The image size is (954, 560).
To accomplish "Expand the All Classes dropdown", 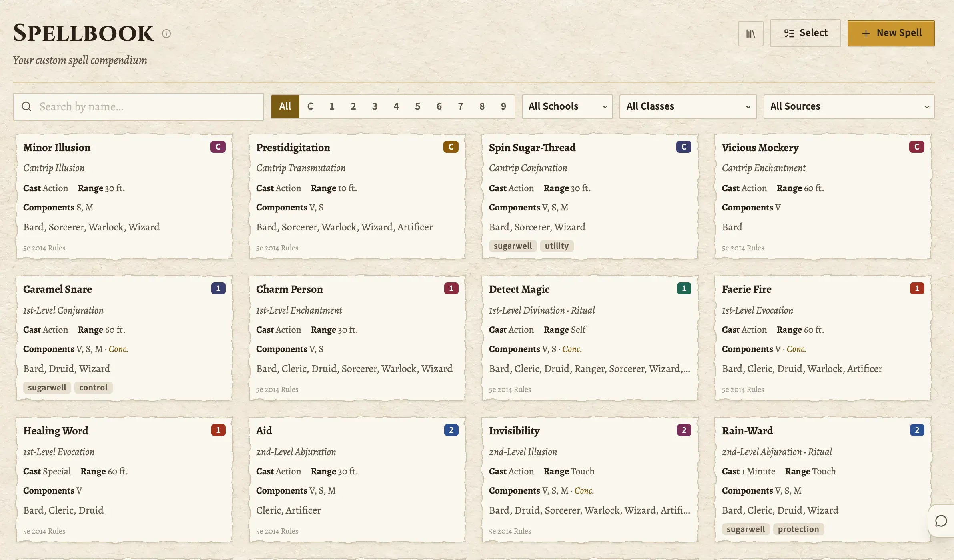I will [688, 106].
